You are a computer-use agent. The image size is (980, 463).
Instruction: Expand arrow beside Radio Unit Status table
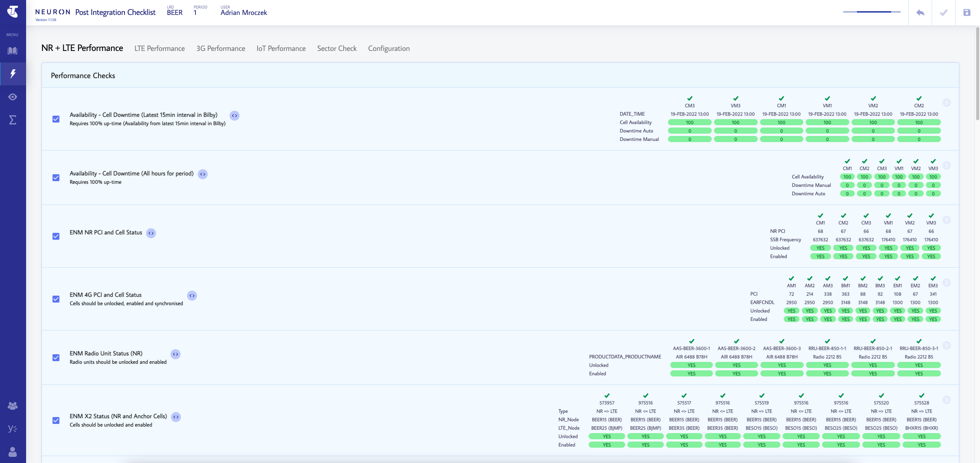tap(947, 345)
